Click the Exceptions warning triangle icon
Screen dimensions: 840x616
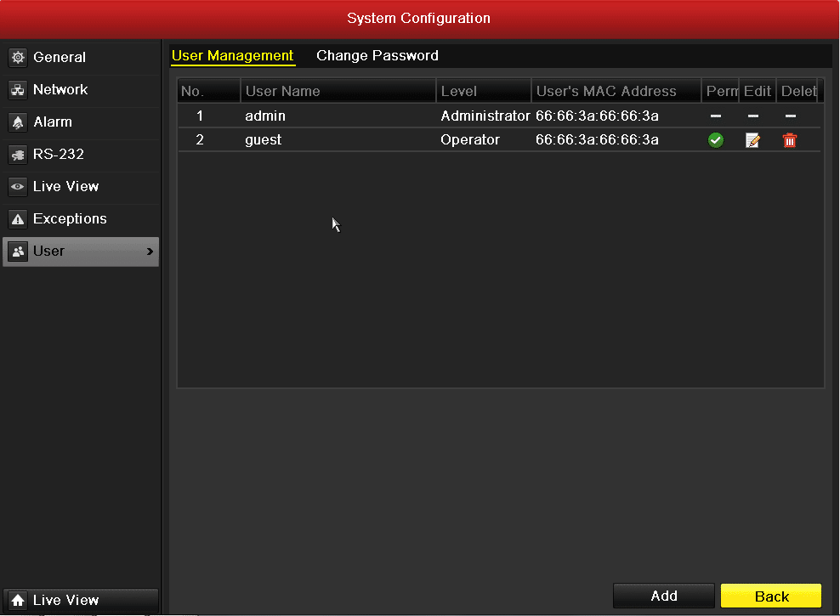pyautogui.click(x=18, y=219)
